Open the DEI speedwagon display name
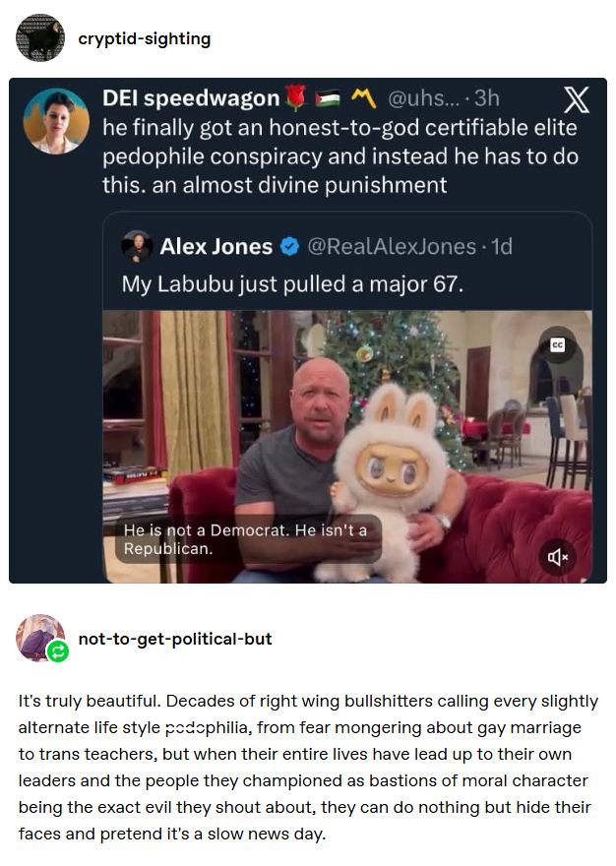616x866 pixels. 191,98
